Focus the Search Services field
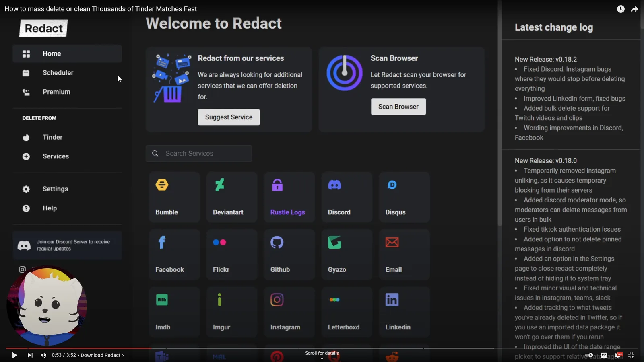This screenshot has width=644, height=362. click(x=199, y=153)
